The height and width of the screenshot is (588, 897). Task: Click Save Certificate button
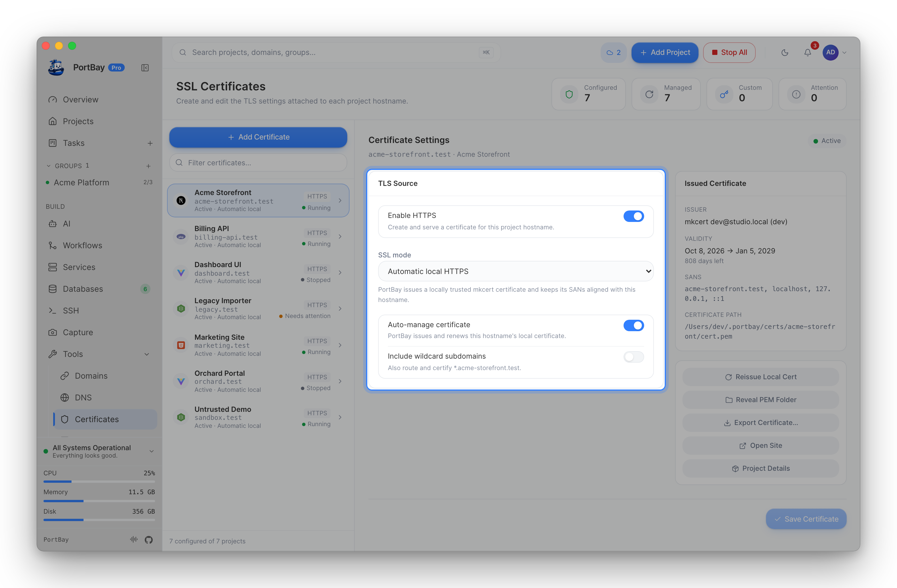(806, 519)
